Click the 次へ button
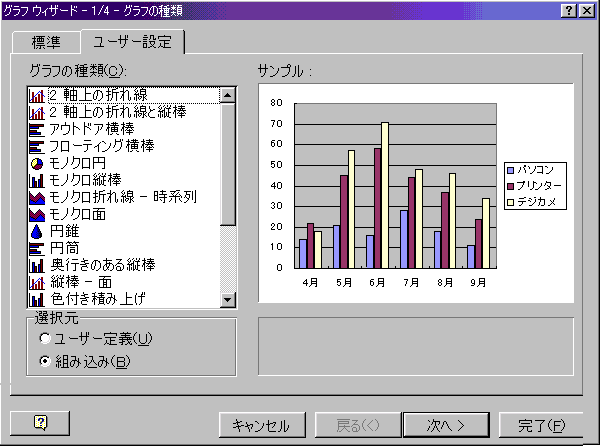The height and width of the screenshot is (446, 600). [x=447, y=424]
